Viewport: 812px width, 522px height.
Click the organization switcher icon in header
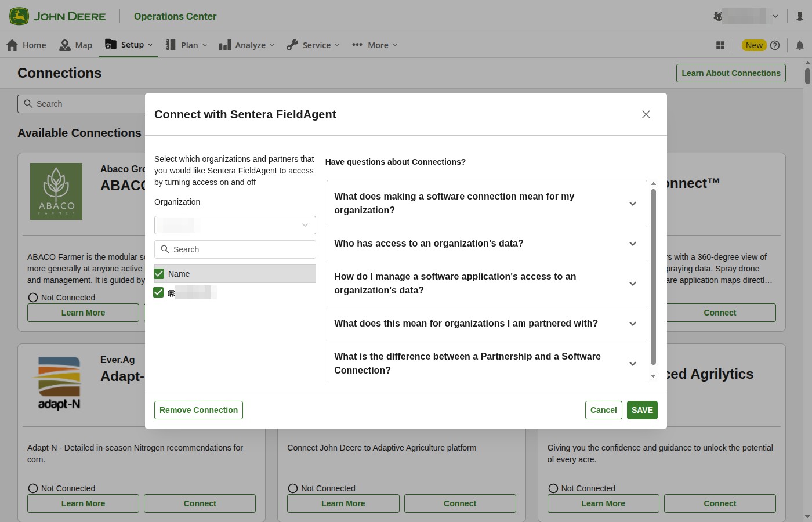[x=718, y=16]
